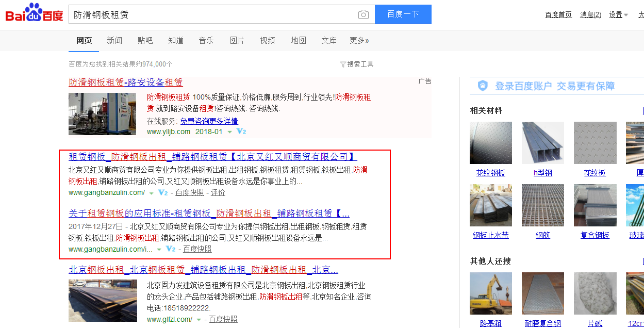
Task: Open the 路基箱 excavator thumbnail
Action: 490,293
